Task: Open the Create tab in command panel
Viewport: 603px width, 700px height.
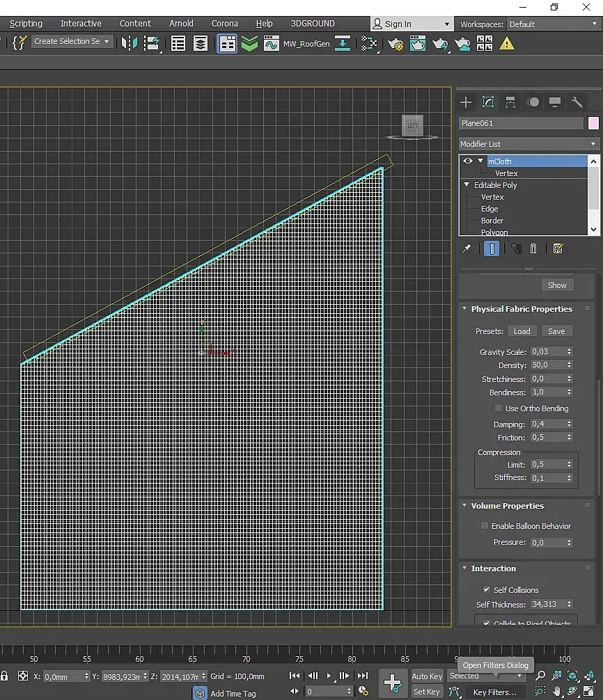Action: pyautogui.click(x=466, y=102)
